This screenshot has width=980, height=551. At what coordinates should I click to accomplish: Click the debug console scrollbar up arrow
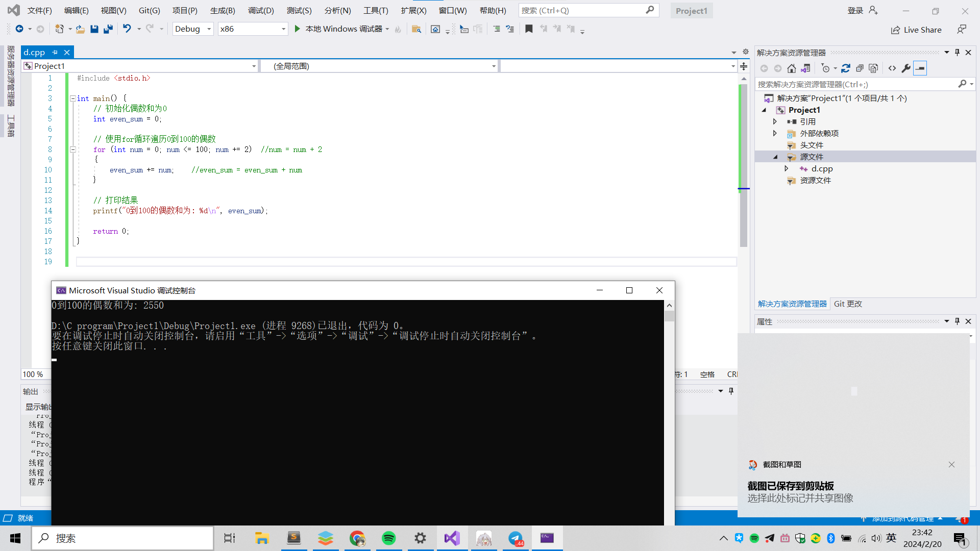click(x=669, y=305)
